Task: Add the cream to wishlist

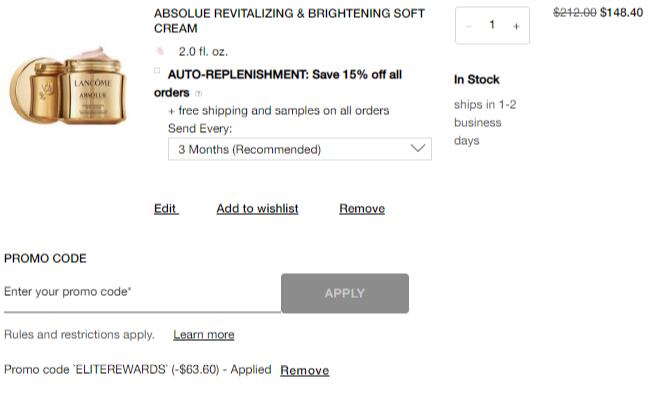Action: tap(257, 209)
